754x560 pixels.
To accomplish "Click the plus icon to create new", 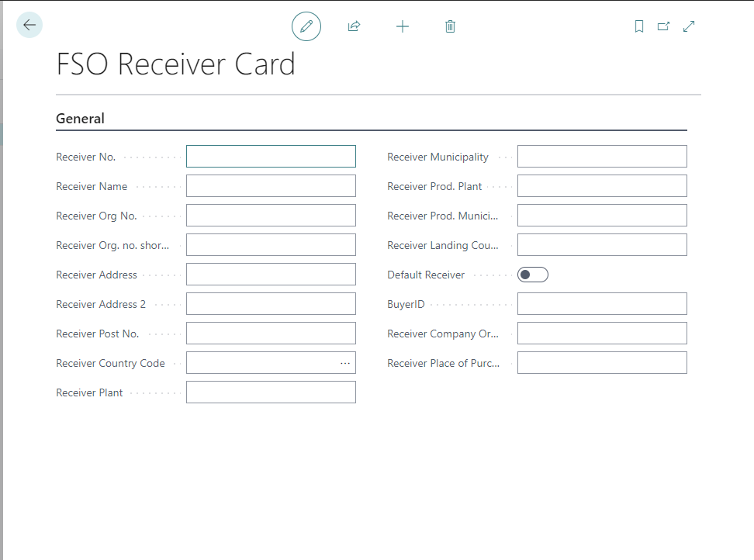I will pyautogui.click(x=402, y=26).
